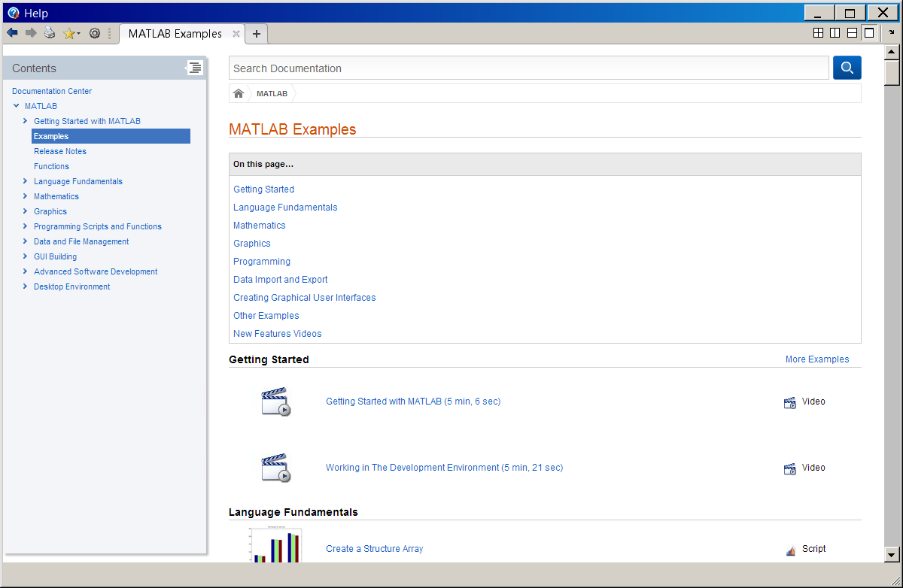Image resolution: width=903 pixels, height=588 pixels.
Task: Expand the Language Fundamentals tree node arrow
Action: pyautogui.click(x=26, y=181)
